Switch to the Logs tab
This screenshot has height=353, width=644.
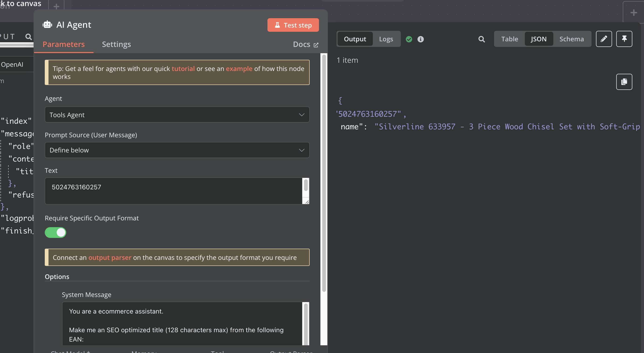coord(386,39)
